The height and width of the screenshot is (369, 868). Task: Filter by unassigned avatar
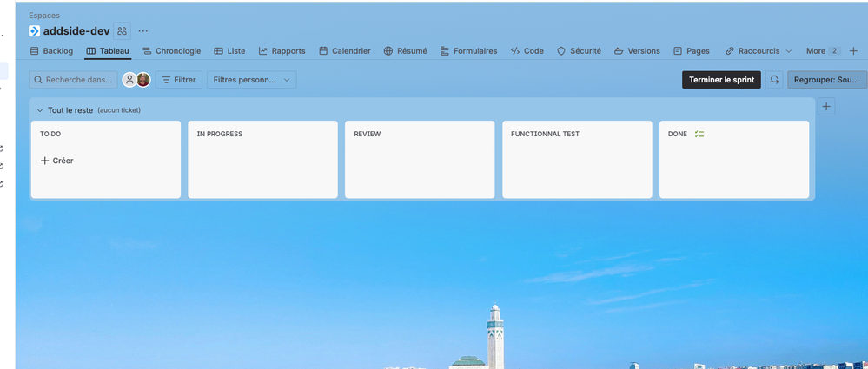(129, 80)
